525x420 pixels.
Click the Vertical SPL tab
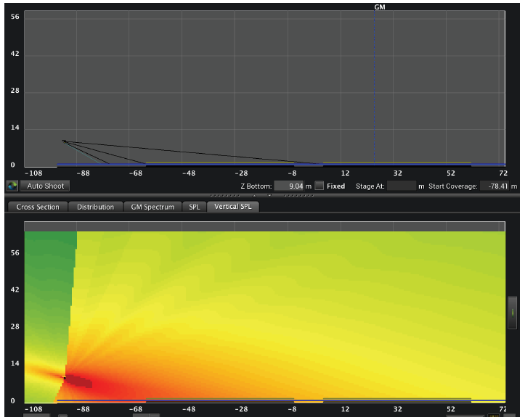(232, 207)
